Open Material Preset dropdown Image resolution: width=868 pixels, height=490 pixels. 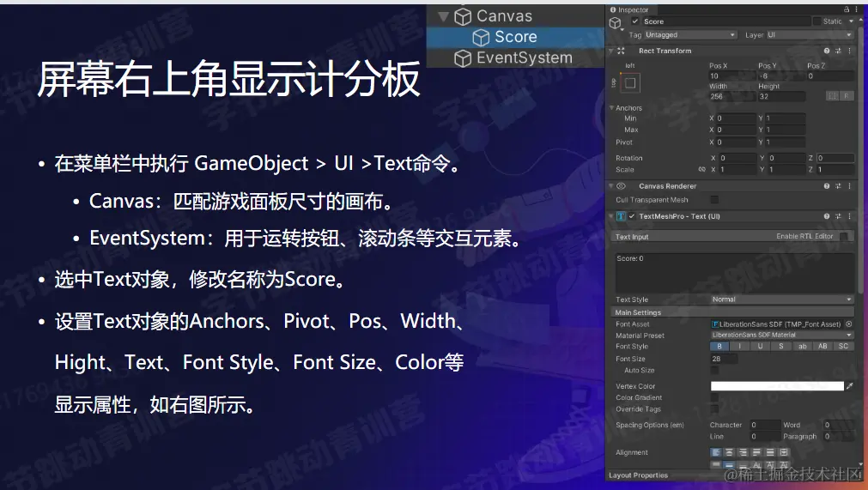click(x=781, y=336)
